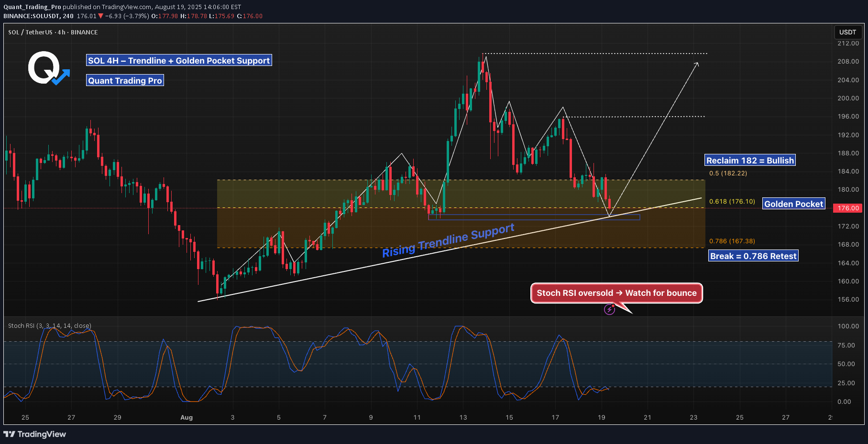Viewport: 868px width, 444px height.
Task: Click the 196.00 price scale value
Action: point(848,116)
